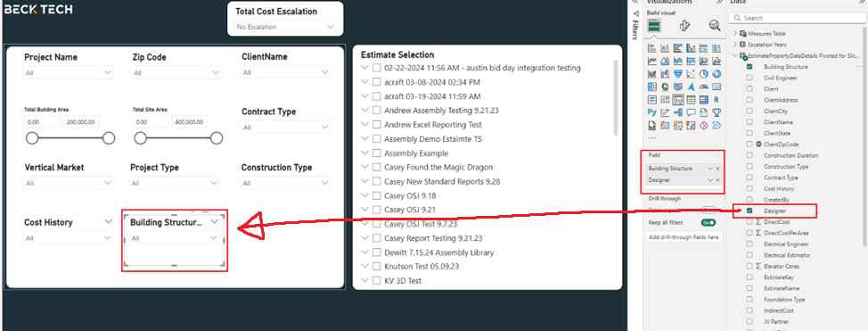Choose the Pie chart visual
The image size is (868, 331).
coord(704,74)
